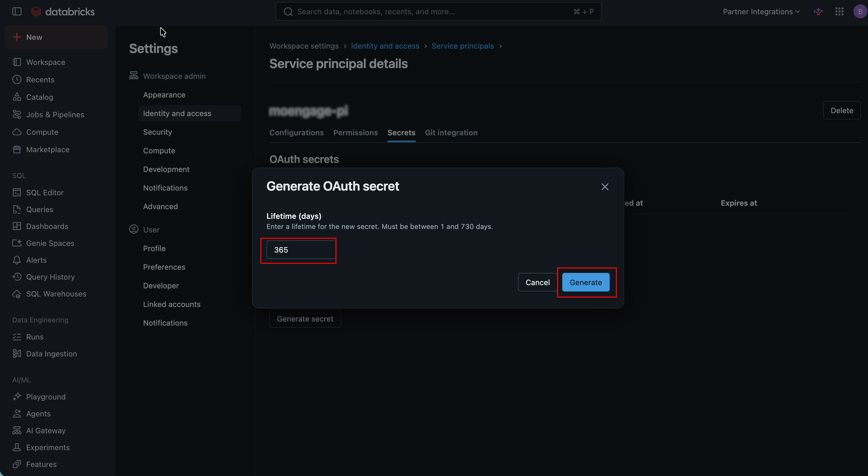Click the Workspace sidebar icon
Image resolution: width=868 pixels, height=476 pixels.
[17, 62]
